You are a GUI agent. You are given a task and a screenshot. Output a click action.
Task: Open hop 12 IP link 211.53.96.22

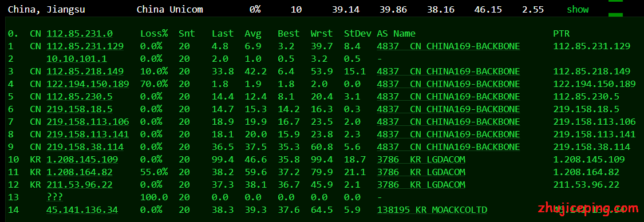[80, 185]
